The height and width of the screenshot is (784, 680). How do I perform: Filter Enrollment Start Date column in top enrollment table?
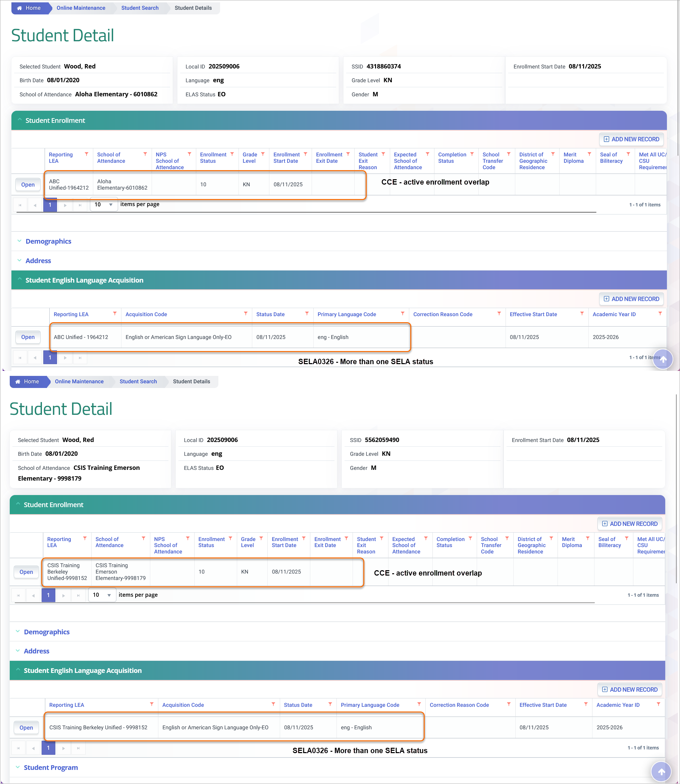305,154
